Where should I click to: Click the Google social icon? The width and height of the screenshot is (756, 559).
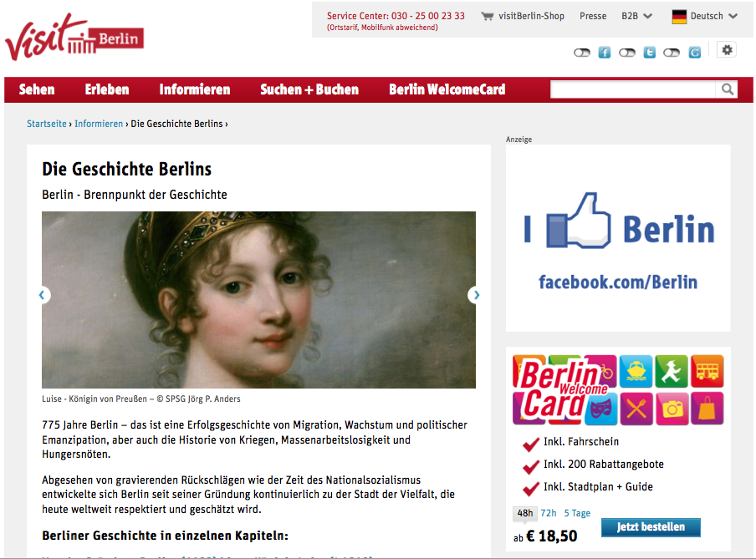coord(694,53)
